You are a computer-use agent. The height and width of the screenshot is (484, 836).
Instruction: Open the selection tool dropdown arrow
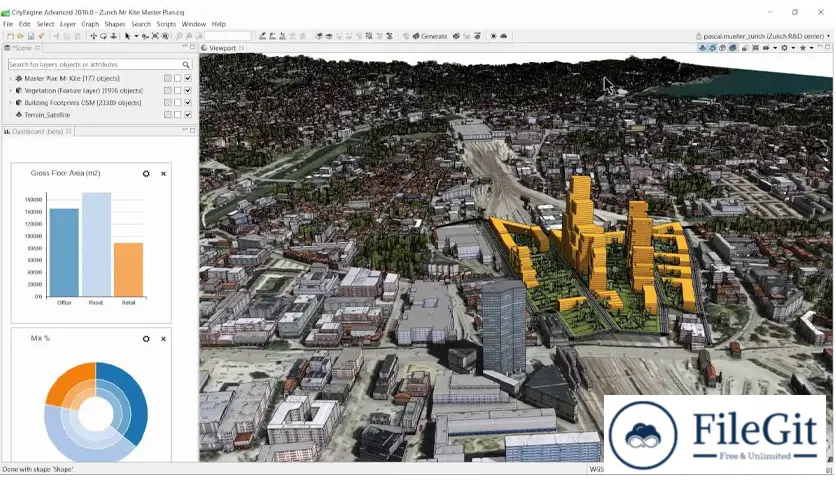tap(136, 36)
